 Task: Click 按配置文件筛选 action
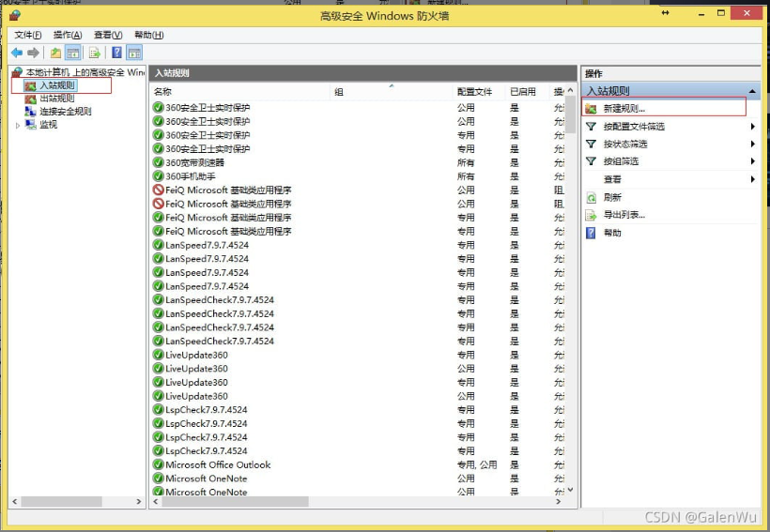634,127
